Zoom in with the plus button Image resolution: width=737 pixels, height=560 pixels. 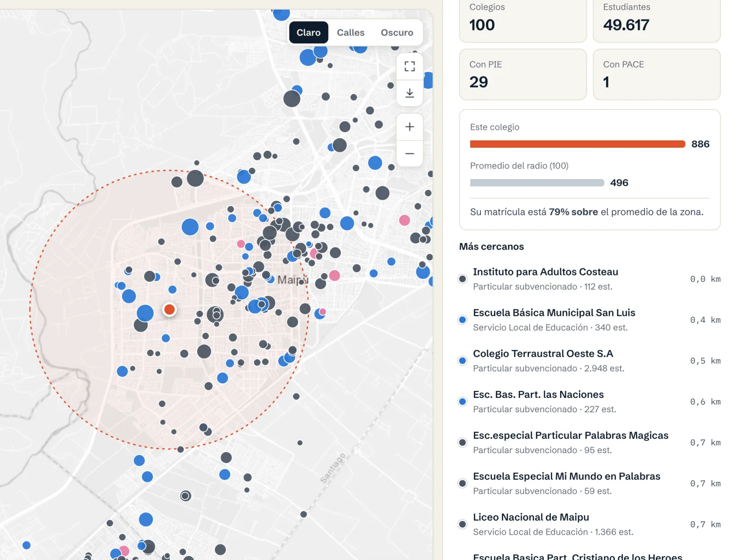(409, 127)
